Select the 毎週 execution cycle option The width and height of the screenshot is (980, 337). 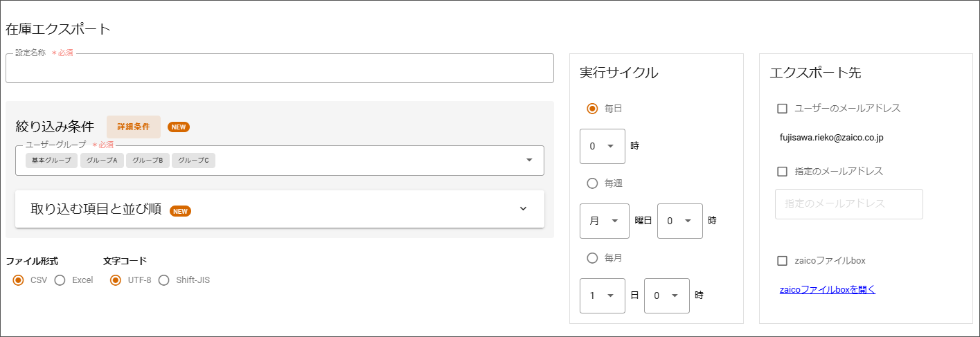592,183
